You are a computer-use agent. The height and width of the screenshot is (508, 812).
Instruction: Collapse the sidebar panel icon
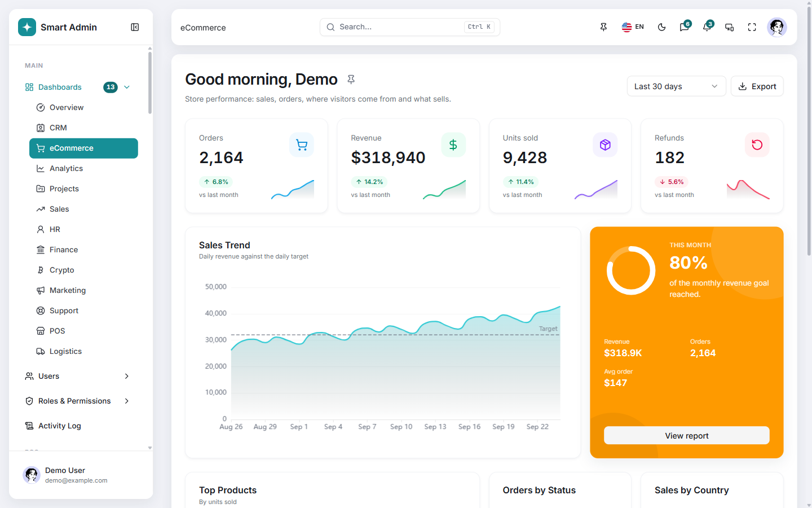[135, 27]
